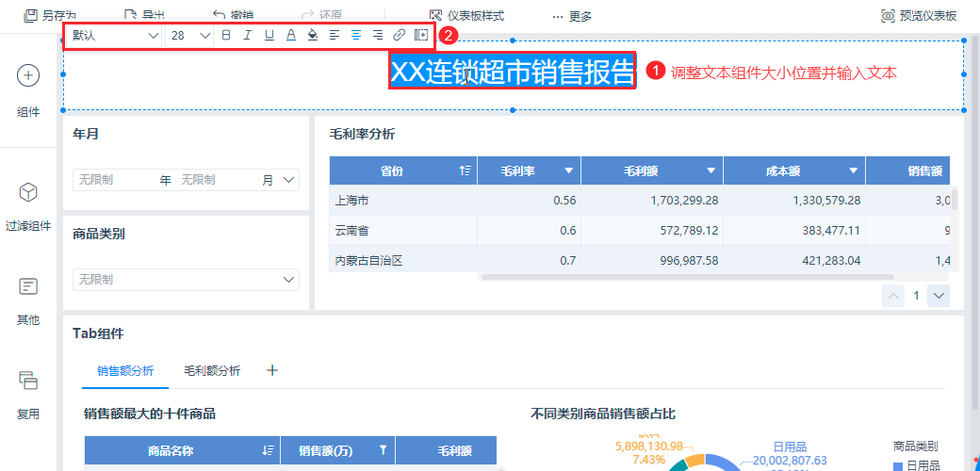The width and height of the screenshot is (980, 471).
Task: Go to previous page in 毛利率分析 table
Action: pos(893,296)
